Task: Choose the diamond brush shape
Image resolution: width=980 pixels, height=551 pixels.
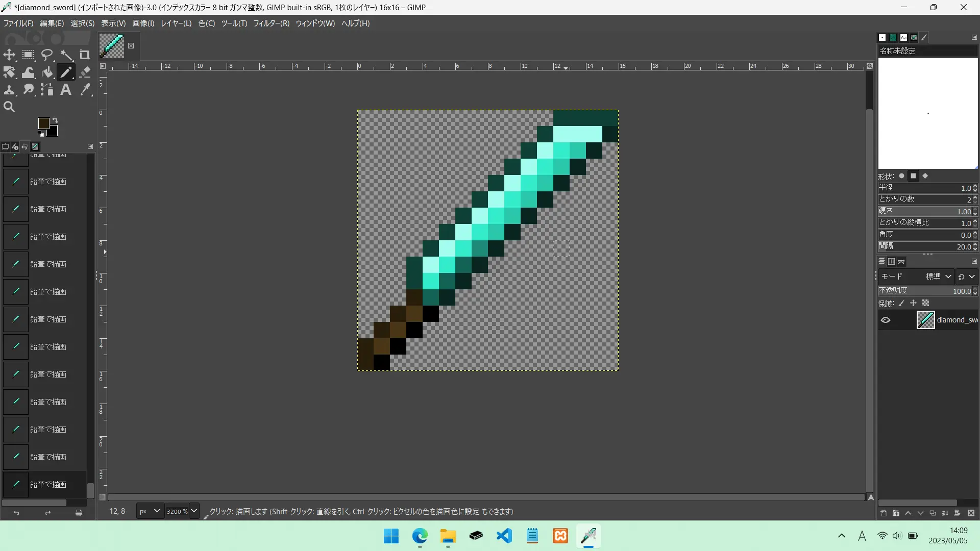Action: 925,176
